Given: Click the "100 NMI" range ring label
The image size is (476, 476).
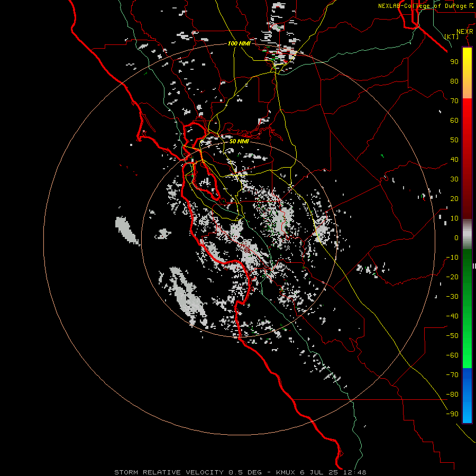Looking at the screenshot, I should click(x=239, y=43).
